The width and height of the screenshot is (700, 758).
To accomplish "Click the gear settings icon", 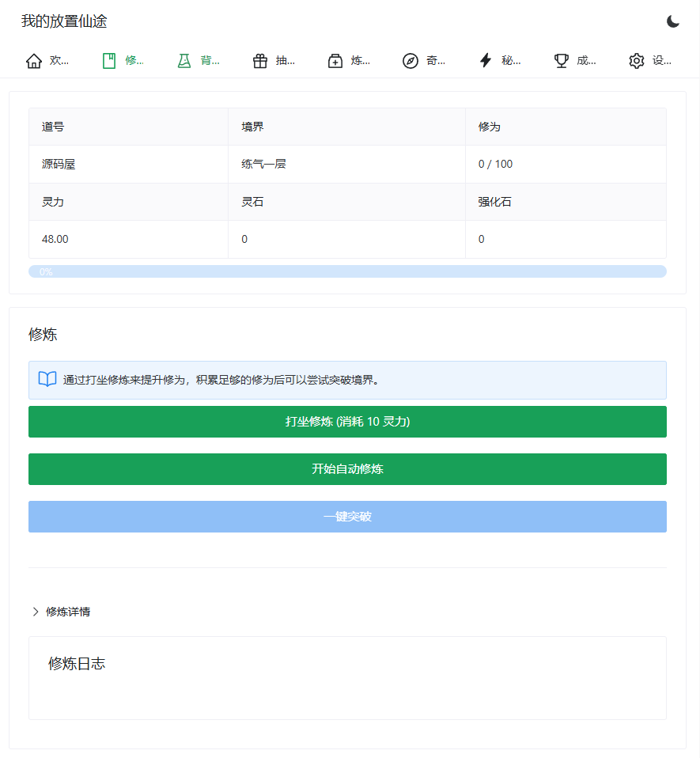I will [x=637, y=61].
